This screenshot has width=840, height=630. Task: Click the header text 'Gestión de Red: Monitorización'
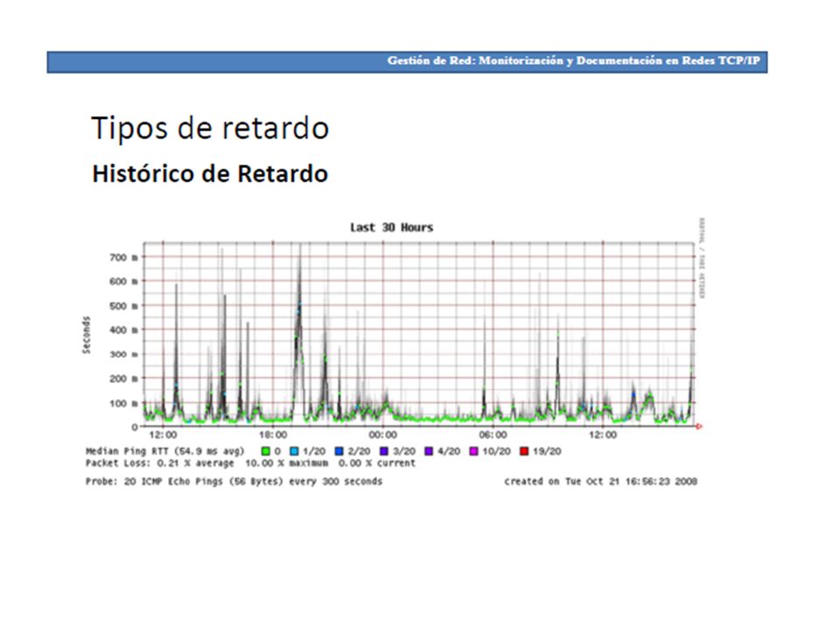[475, 60]
